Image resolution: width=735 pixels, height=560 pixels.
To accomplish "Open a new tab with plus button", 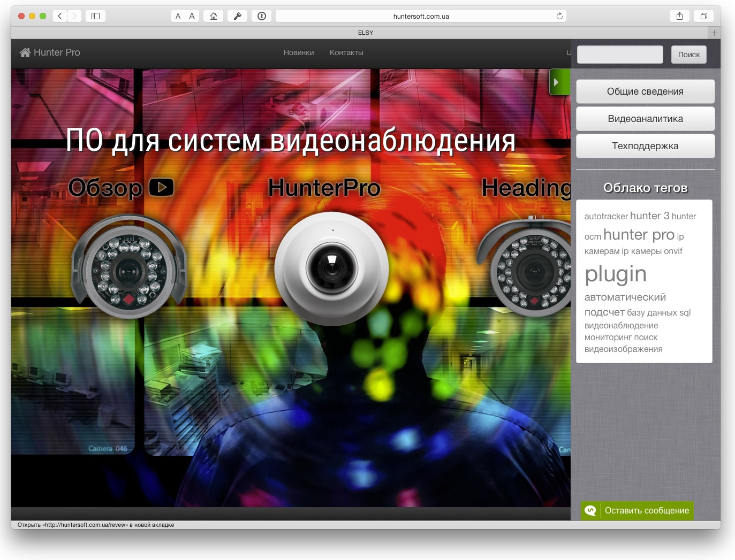I will click(x=714, y=33).
